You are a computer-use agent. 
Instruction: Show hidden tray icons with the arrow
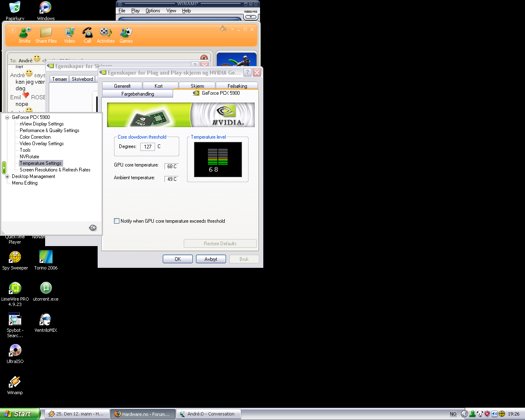pos(464,414)
